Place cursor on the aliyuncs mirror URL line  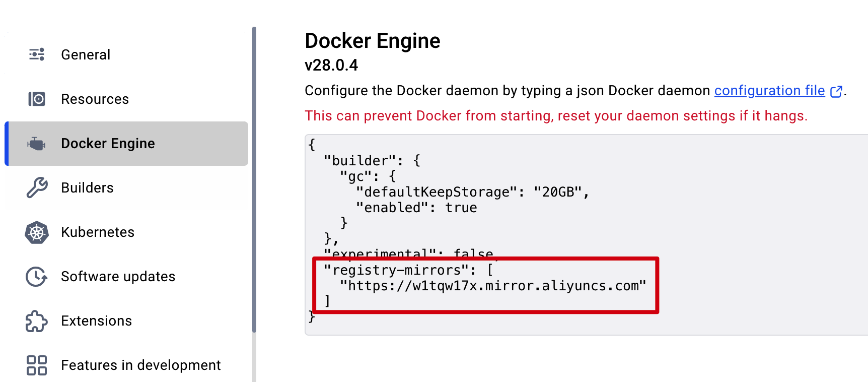pyautogui.click(x=492, y=286)
